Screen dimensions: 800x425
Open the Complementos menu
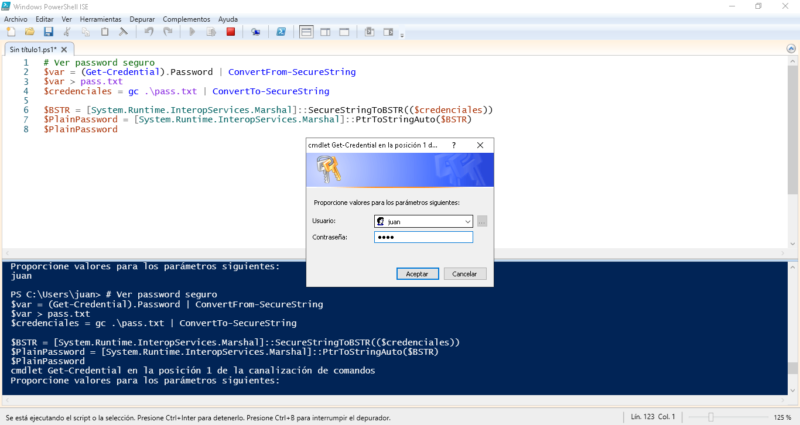[x=186, y=19]
